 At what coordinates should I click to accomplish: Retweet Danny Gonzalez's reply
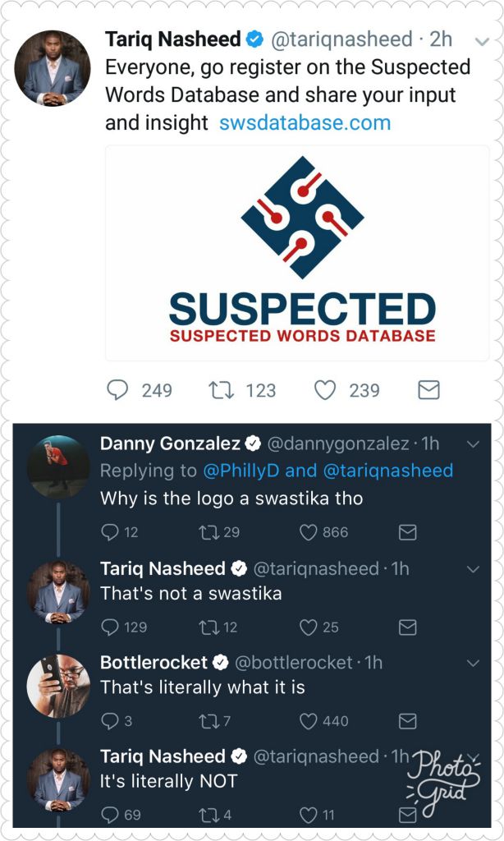(x=209, y=533)
